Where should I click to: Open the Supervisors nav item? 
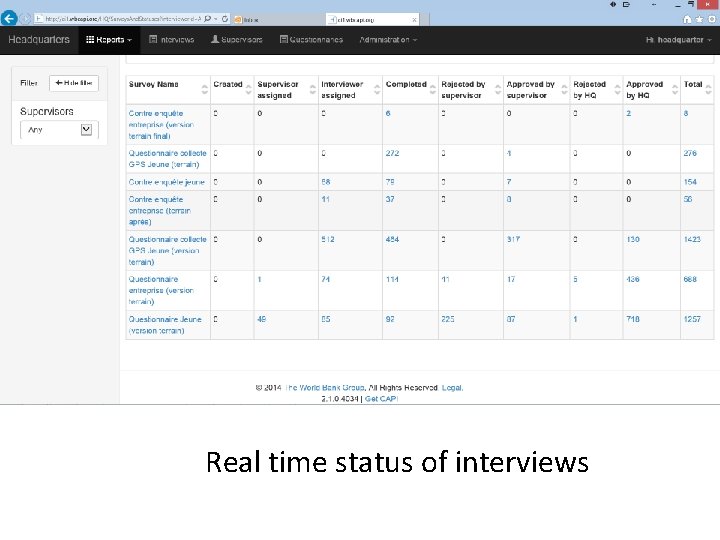tap(236, 40)
